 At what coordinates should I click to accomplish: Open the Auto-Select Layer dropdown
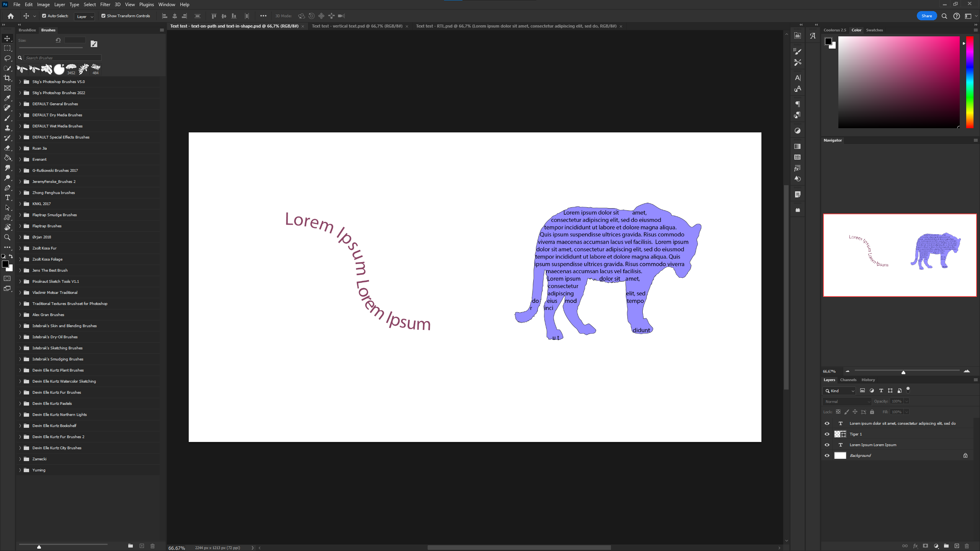click(85, 16)
